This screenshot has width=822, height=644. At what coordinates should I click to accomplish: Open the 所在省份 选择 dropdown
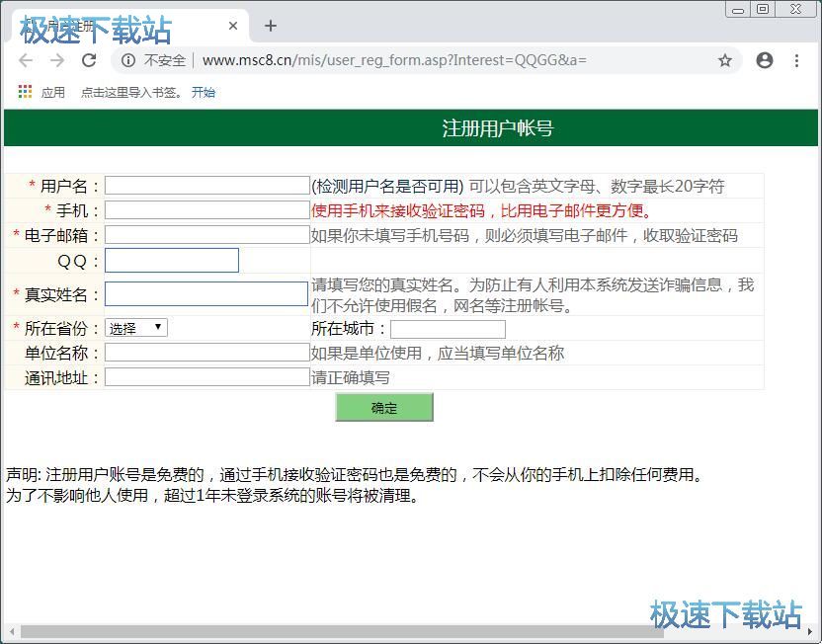click(136, 328)
